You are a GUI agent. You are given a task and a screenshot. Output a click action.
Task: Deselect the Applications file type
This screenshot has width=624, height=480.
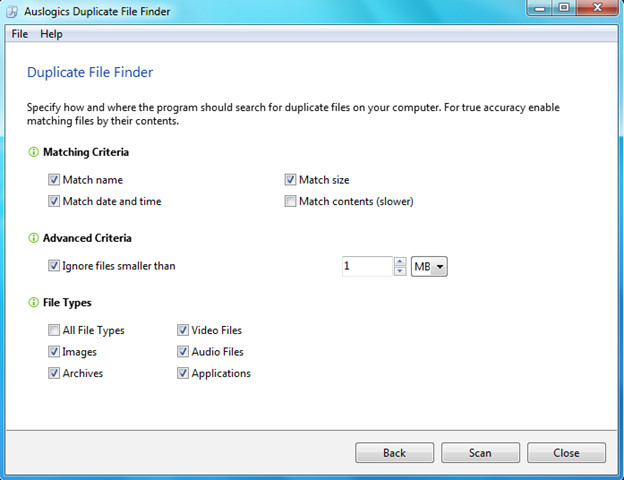coord(183,373)
